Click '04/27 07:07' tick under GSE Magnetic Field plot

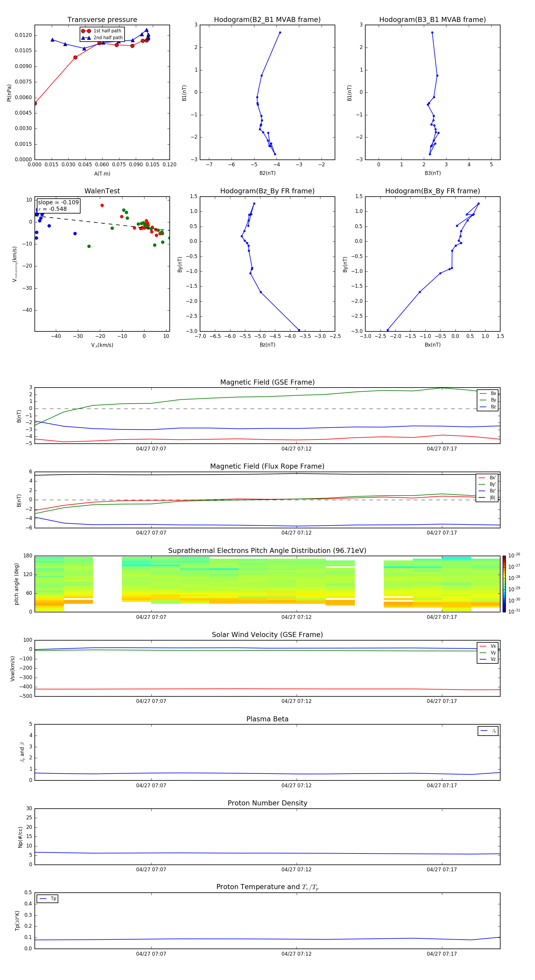pos(151,449)
